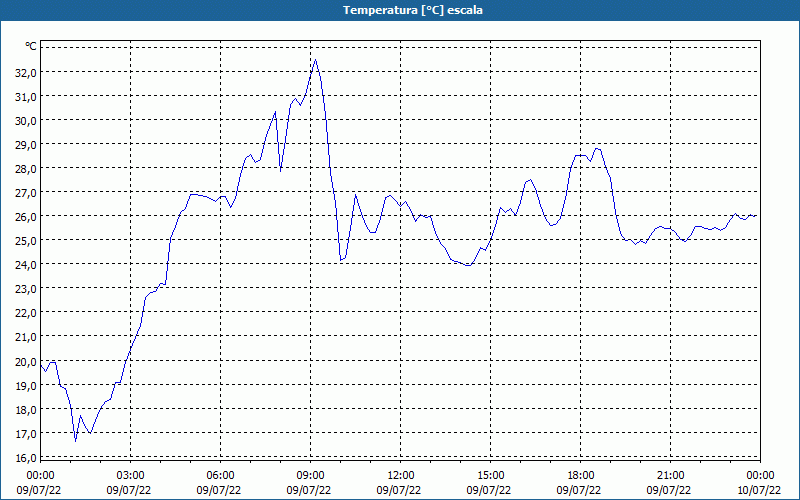The image size is (800, 500).
Task: Select the 30,0 y-axis value
Action: pyautogui.click(x=26, y=121)
